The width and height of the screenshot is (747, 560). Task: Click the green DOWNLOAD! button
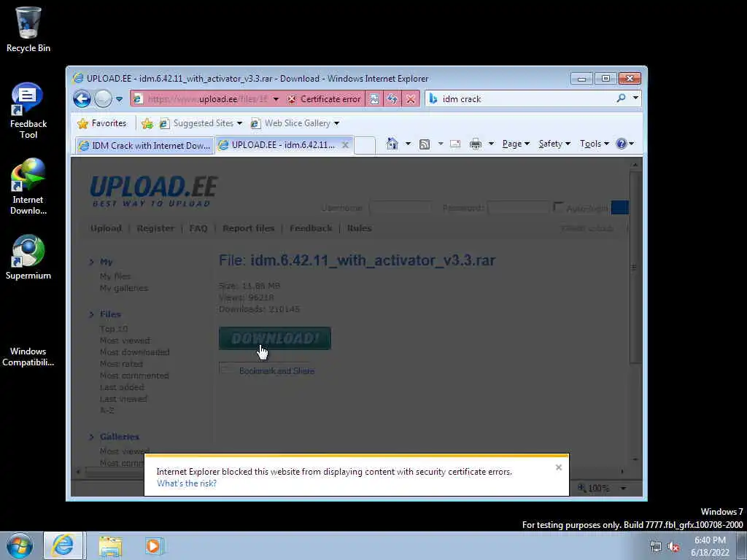pyautogui.click(x=275, y=338)
